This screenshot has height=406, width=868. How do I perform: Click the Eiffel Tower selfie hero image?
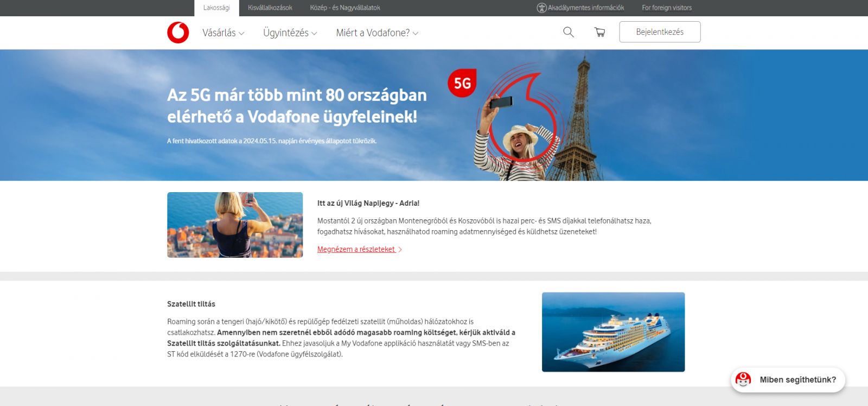point(534,117)
